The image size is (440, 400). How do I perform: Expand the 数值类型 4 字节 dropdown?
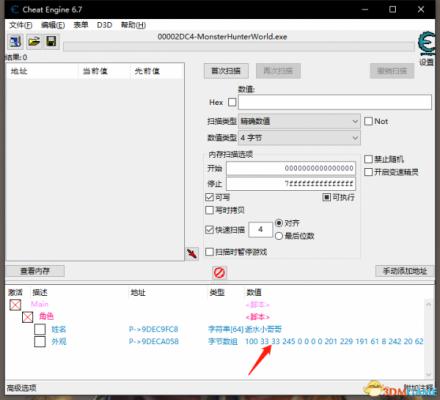[x=299, y=138]
